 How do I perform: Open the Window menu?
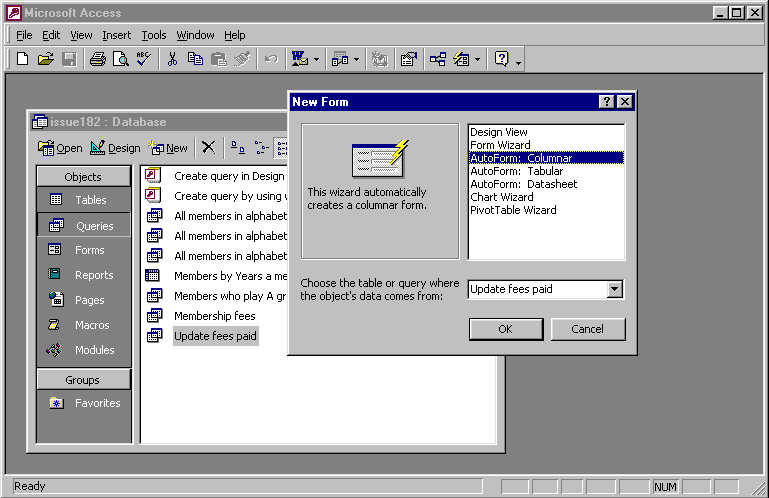click(195, 35)
